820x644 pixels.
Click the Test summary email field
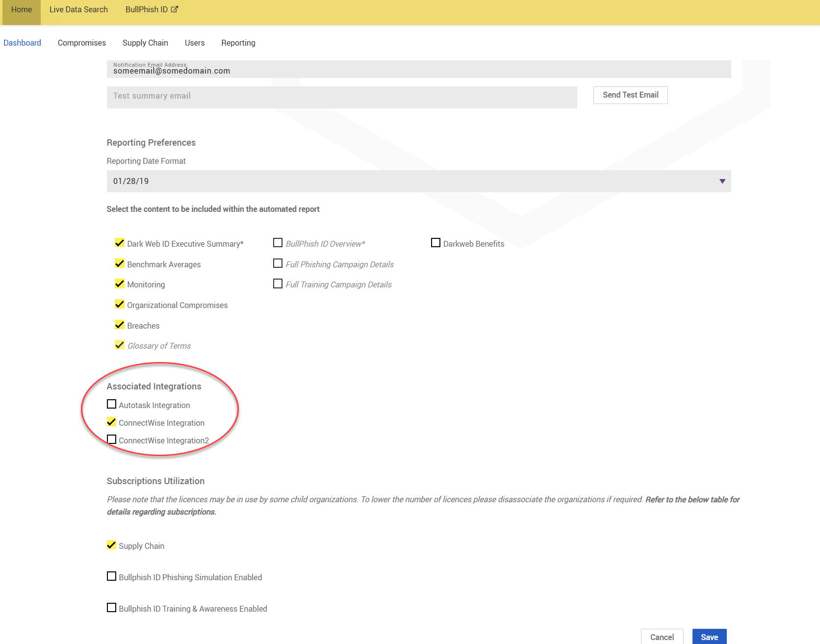tap(341, 97)
